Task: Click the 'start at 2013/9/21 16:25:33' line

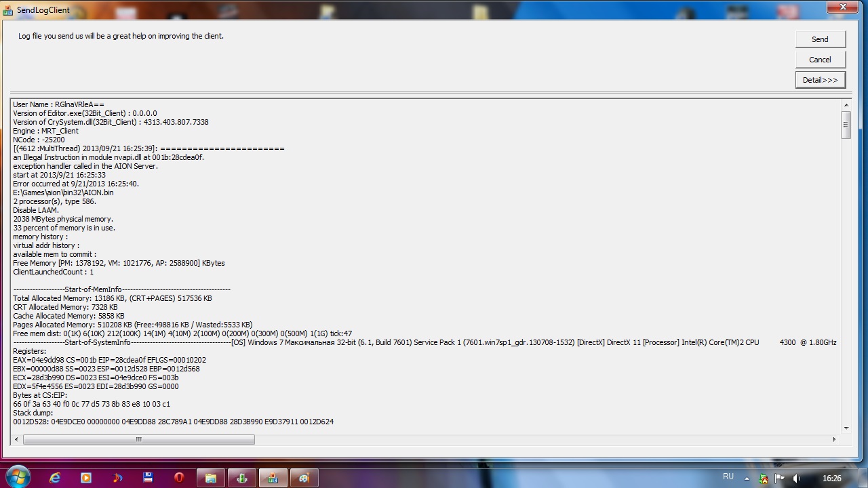Action: point(59,175)
